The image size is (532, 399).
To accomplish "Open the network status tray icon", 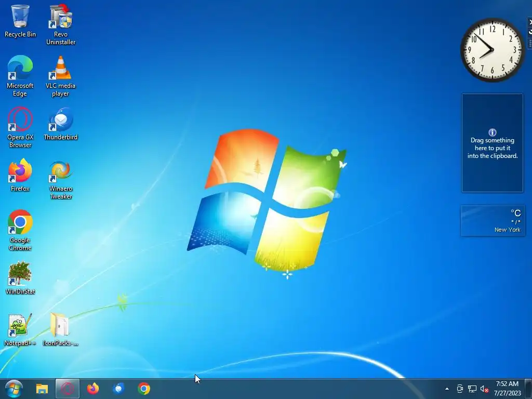I will coord(472,389).
